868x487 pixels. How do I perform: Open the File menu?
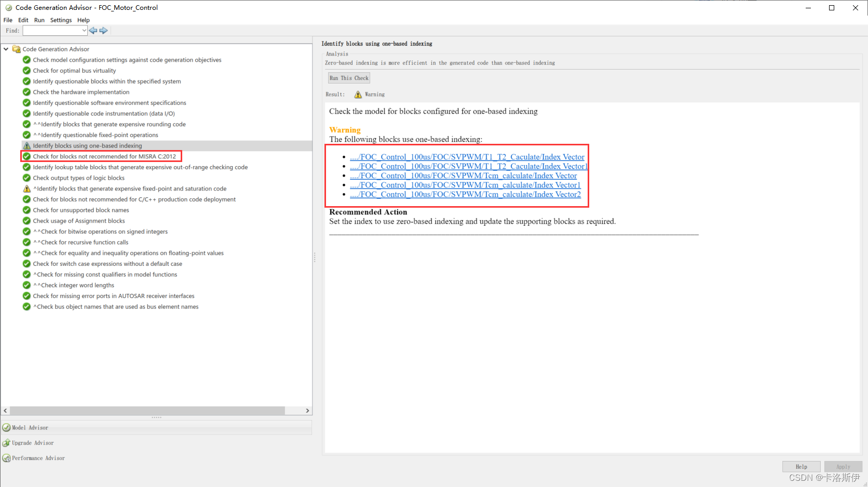coord(8,20)
